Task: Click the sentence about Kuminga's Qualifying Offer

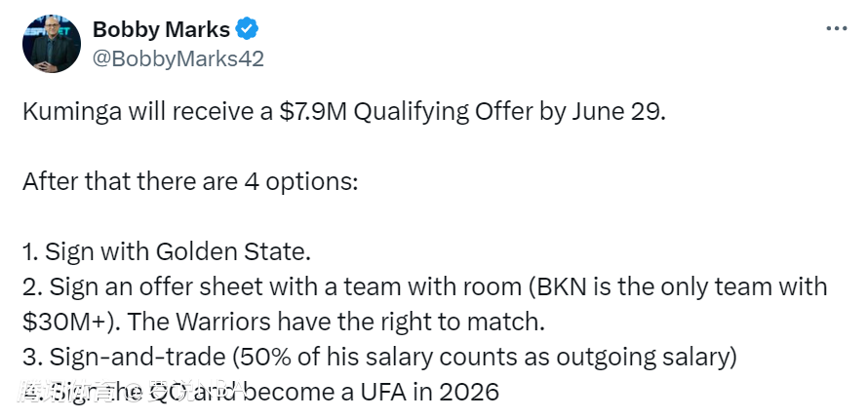Action: [x=343, y=113]
